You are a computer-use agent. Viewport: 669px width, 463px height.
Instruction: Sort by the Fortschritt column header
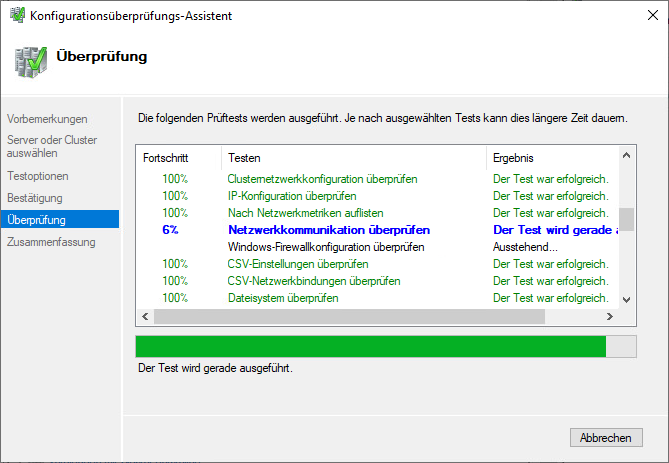click(x=166, y=158)
